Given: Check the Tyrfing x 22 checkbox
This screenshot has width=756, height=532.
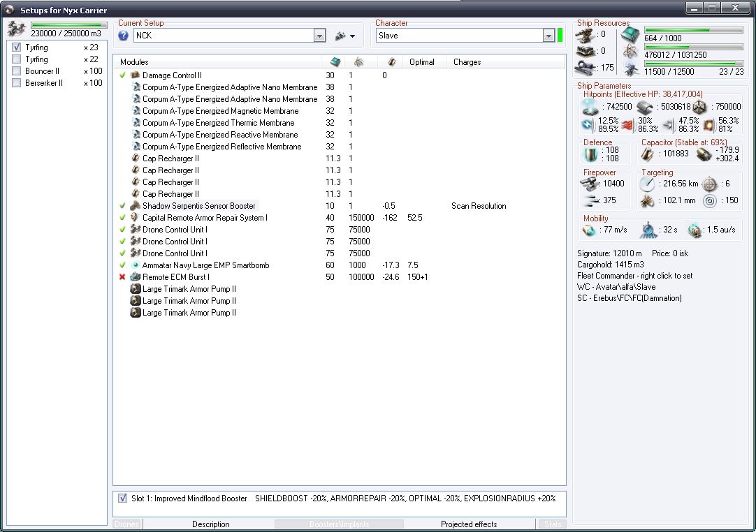Looking at the screenshot, I should point(16,59).
